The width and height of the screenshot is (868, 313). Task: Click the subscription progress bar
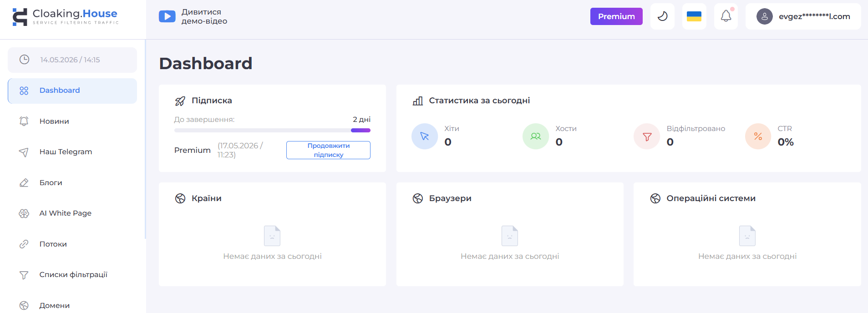pos(272,131)
